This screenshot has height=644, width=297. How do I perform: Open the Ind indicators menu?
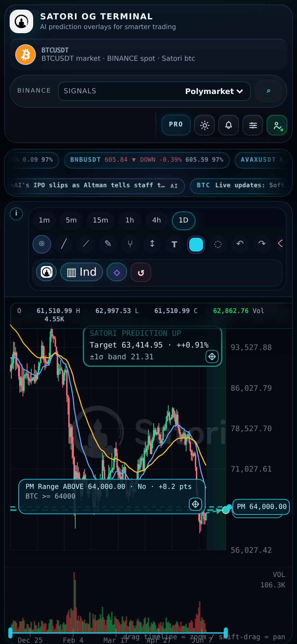82,272
